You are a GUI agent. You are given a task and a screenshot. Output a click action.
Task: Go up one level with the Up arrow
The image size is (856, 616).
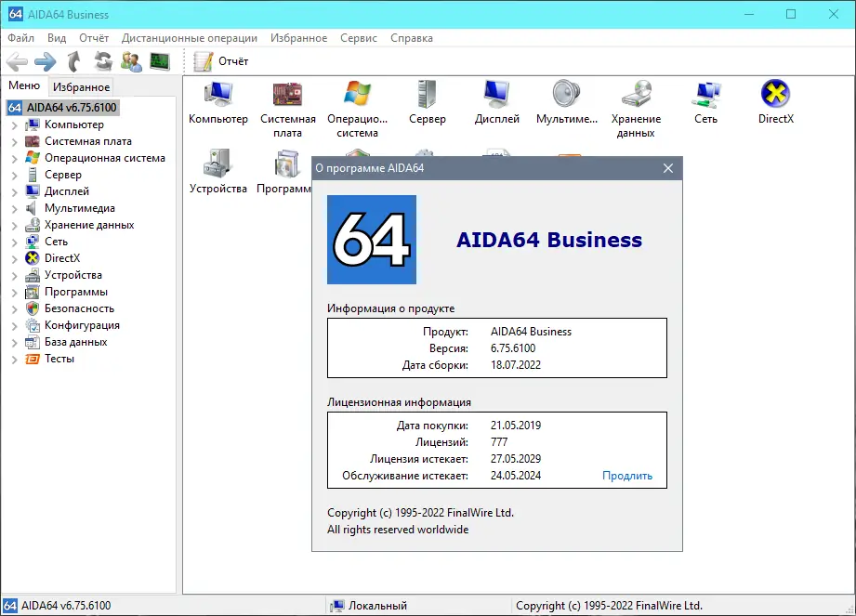(73, 61)
